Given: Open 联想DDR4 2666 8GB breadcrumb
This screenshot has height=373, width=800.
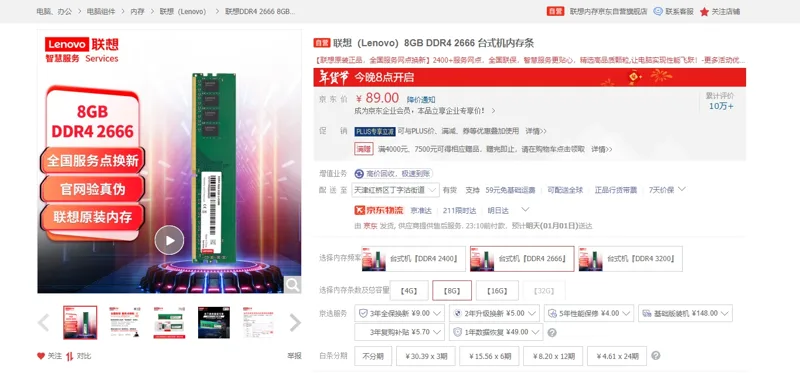Looking at the screenshot, I should coord(260,11).
